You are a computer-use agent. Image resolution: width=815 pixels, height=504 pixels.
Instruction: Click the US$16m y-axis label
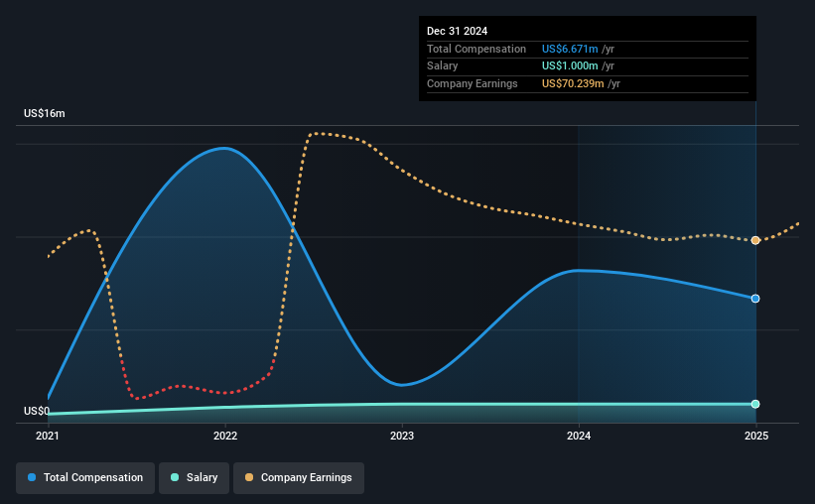pos(45,113)
